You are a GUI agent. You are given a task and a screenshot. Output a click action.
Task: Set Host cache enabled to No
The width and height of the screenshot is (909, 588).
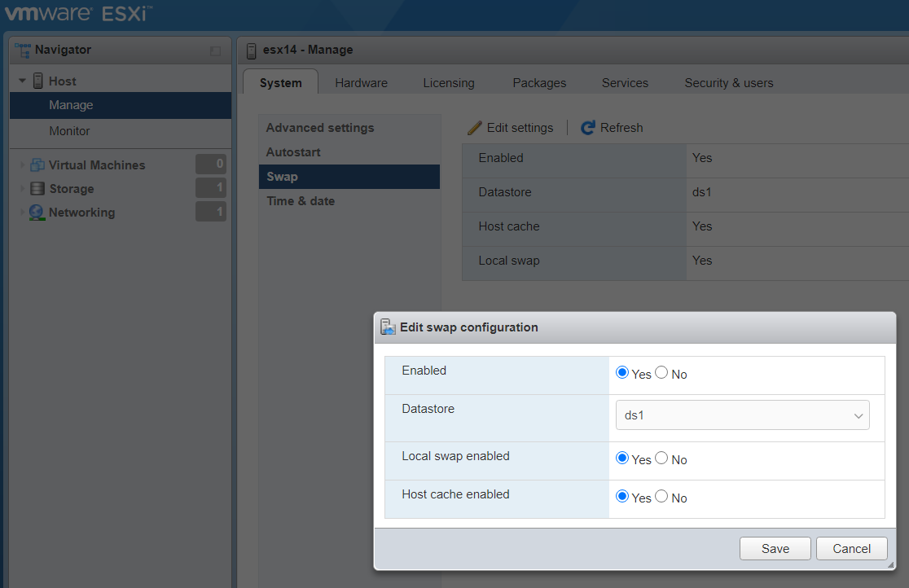click(661, 496)
